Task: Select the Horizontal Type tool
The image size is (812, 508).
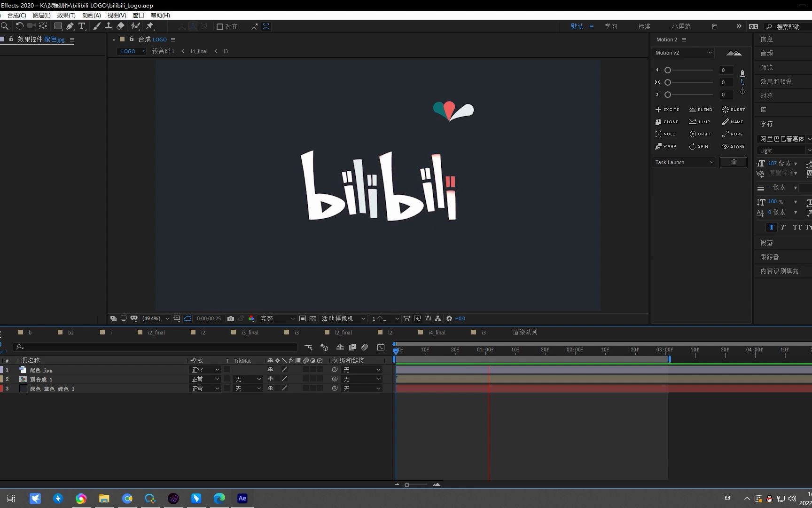Action: click(82, 26)
